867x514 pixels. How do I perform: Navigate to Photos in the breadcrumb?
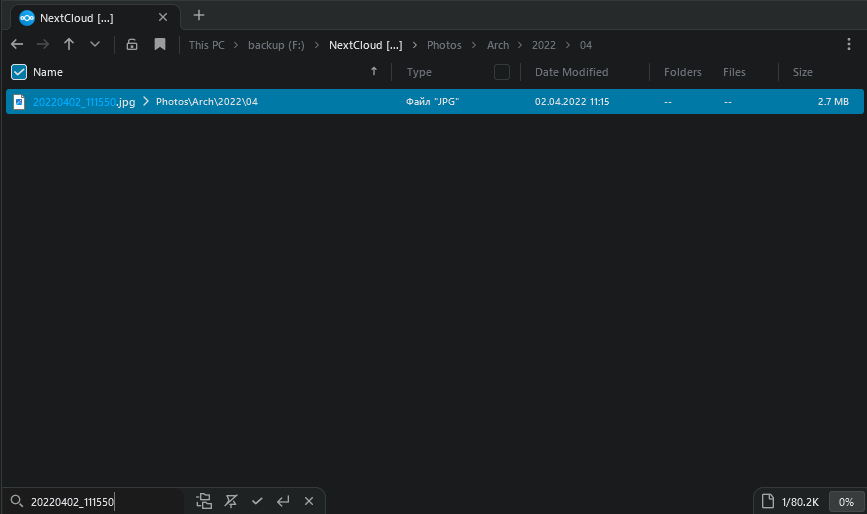coord(444,45)
